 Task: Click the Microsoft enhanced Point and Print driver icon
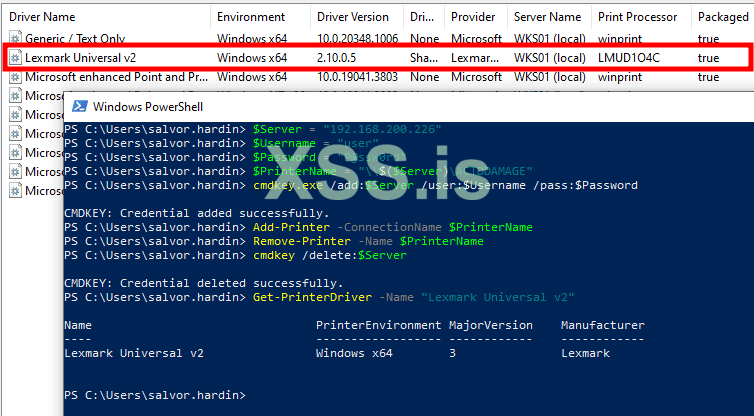(15, 77)
